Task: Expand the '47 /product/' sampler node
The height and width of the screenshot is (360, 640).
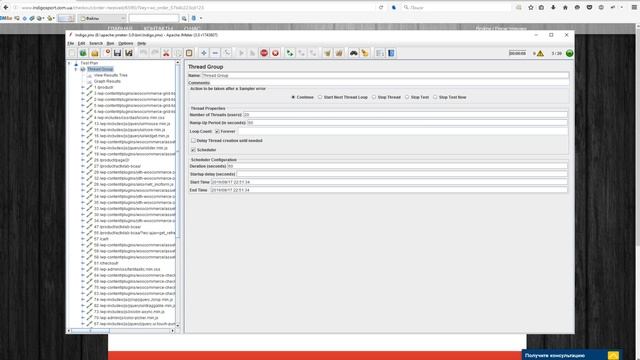Action: [x=83, y=227]
